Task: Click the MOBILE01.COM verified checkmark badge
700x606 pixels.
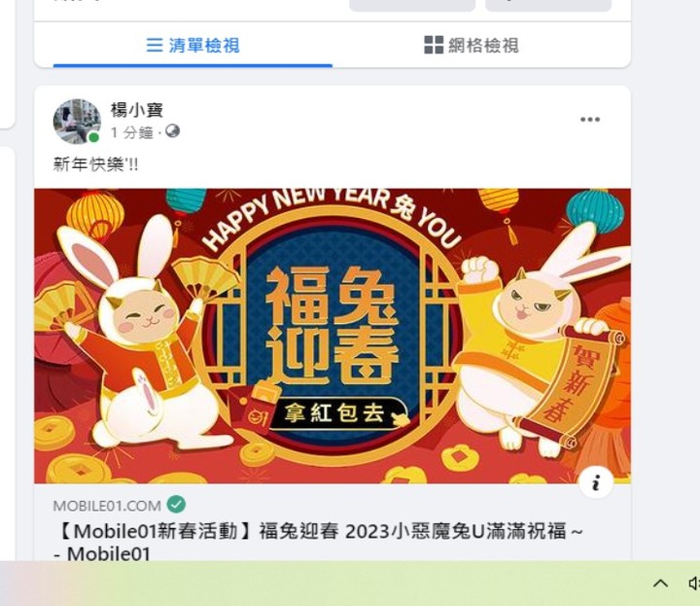Action: tap(176, 505)
